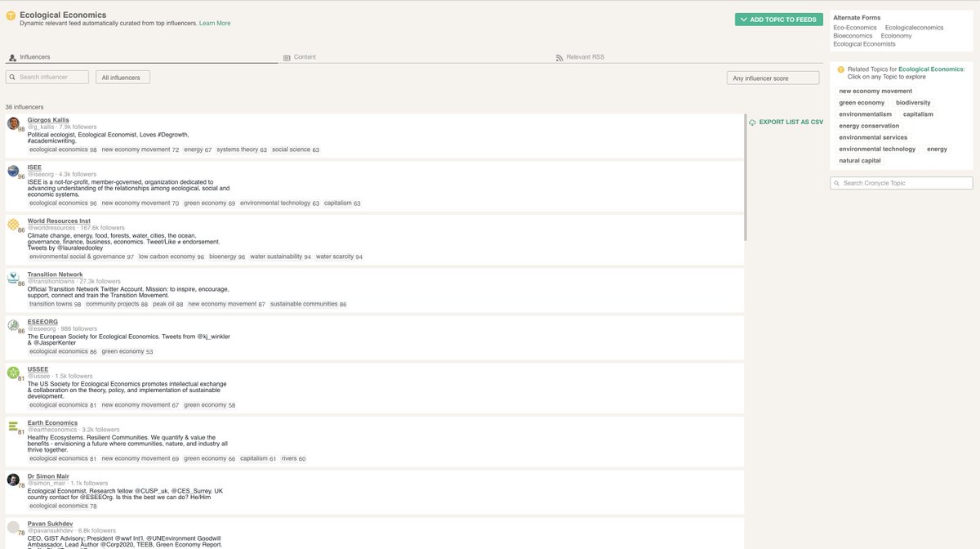The height and width of the screenshot is (549, 980).
Task: Open Transition Network name link
Action: [x=55, y=274]
